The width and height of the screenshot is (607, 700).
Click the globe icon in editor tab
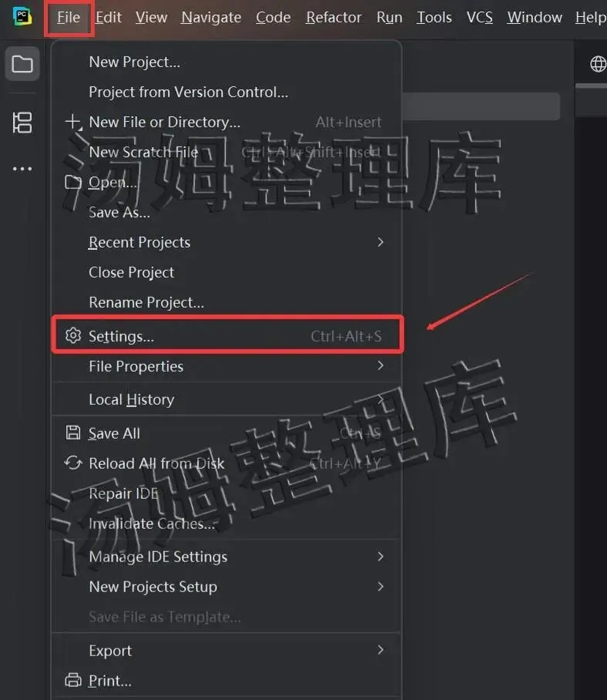click(598, 64)
